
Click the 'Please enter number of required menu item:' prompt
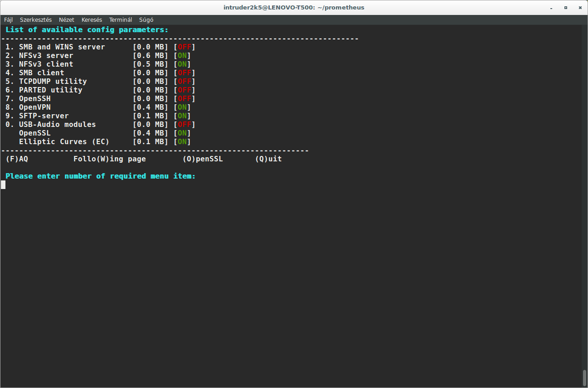100,176
